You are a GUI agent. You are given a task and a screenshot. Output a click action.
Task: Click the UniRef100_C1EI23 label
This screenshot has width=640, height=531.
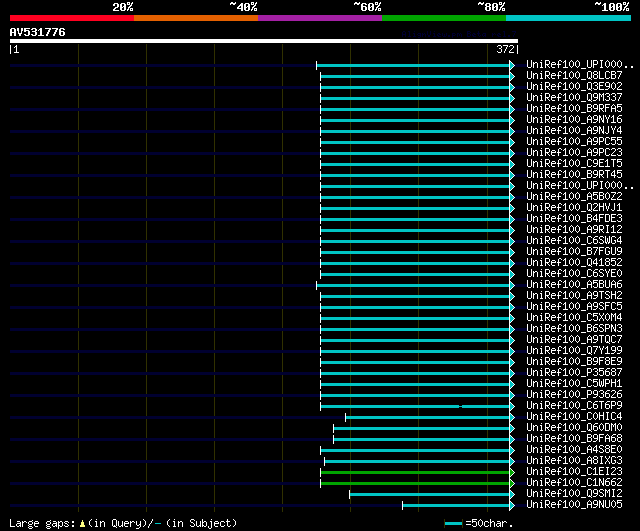click(574, 472)
